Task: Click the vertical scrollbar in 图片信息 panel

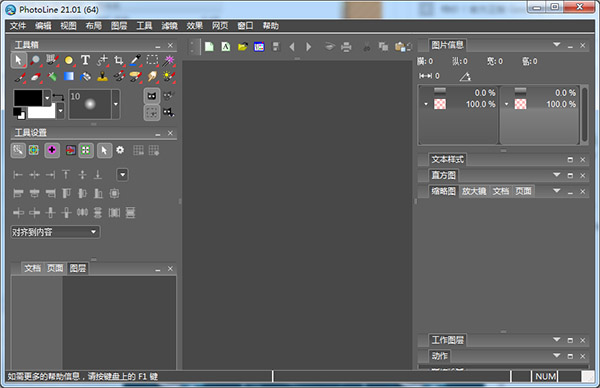Action: (584, 114)
